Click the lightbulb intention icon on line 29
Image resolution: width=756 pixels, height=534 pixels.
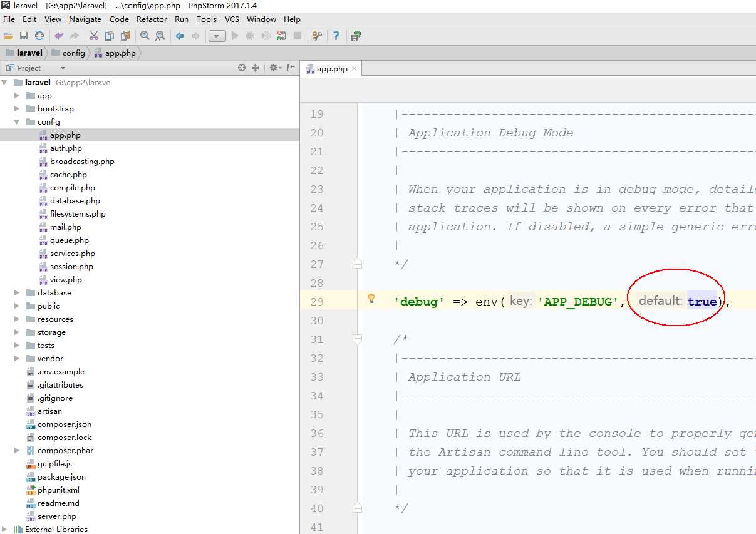pos(371,298)
